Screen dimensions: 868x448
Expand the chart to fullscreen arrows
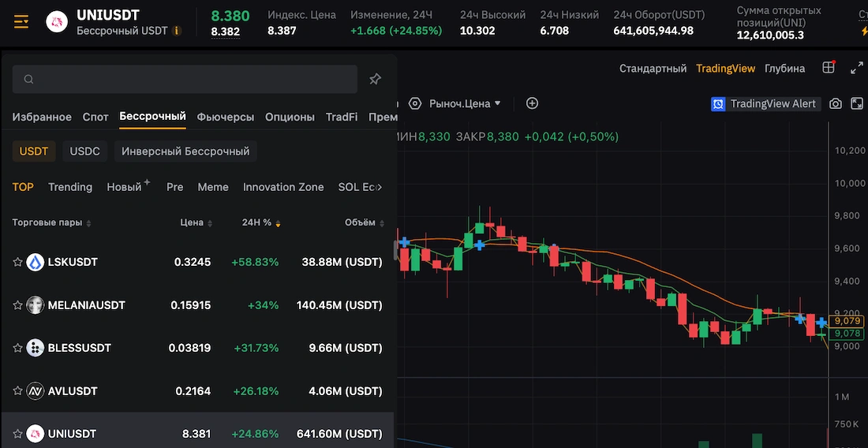[x=856, y=69]
